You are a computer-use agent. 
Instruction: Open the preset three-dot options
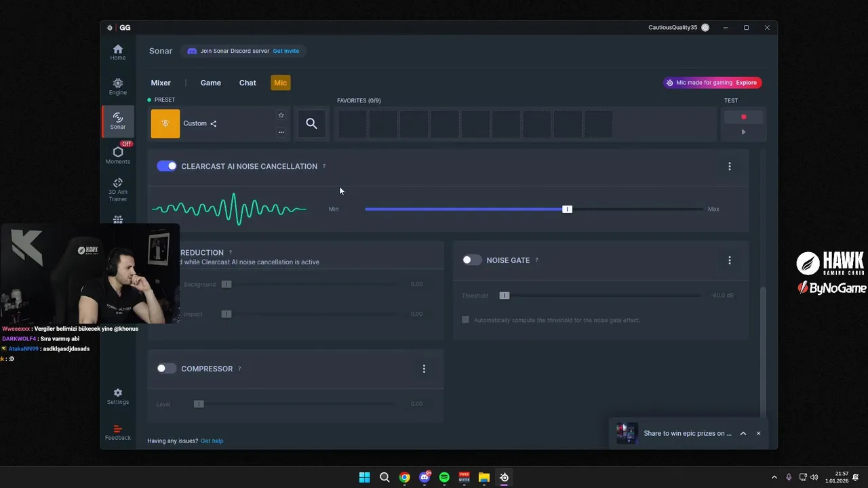pyautogui.click(x=281, y=132)
